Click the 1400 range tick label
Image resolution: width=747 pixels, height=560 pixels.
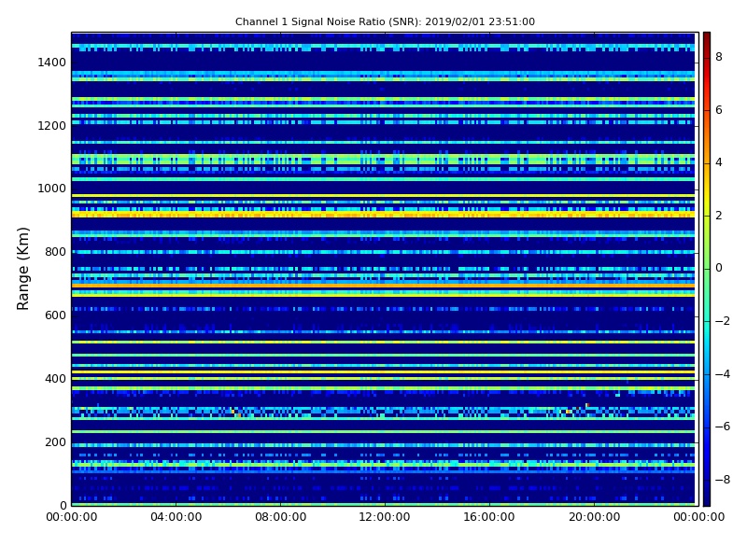point(52,63)
